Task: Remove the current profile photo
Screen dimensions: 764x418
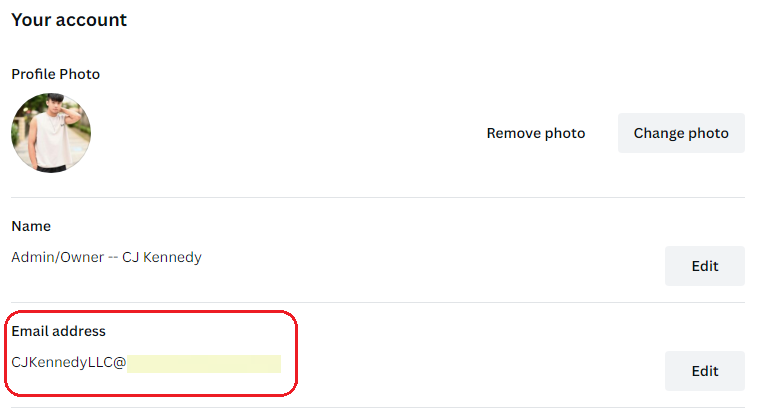Action: [x=535, y=133]
